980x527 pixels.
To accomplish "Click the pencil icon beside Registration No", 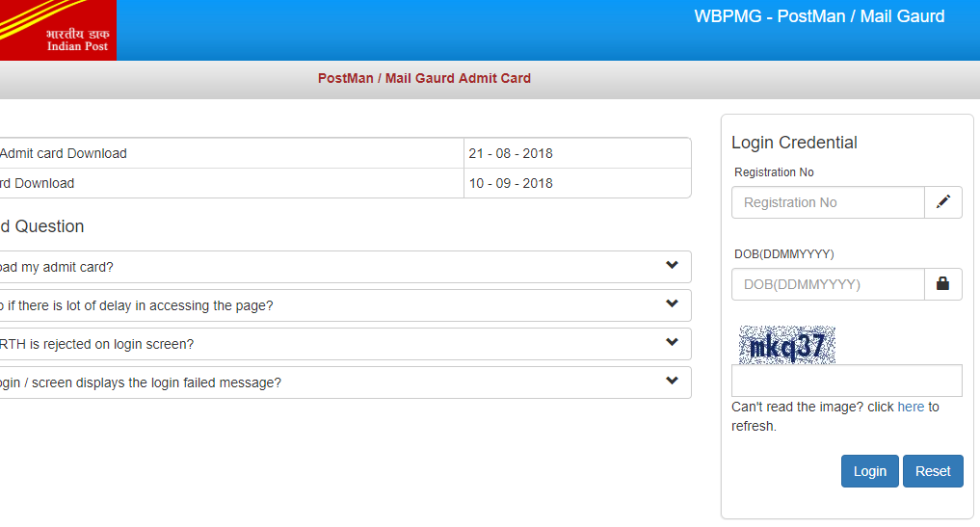I will tap(943, 202).
